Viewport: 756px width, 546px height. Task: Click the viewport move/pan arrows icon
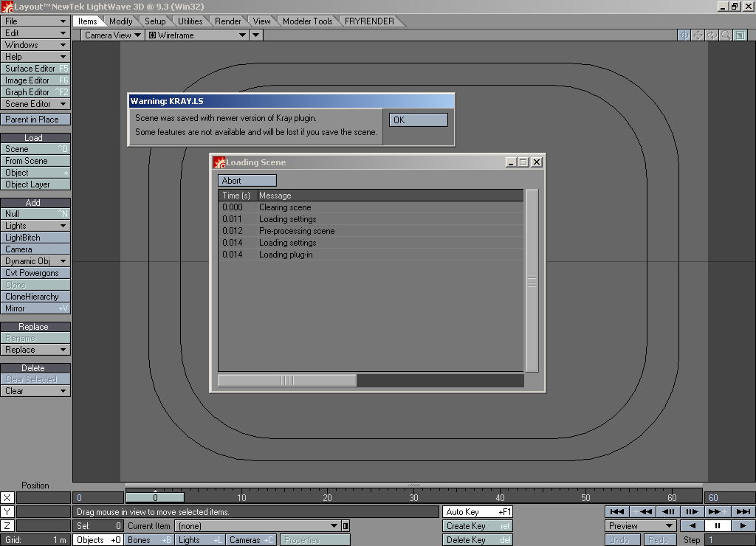click(698, 35)
